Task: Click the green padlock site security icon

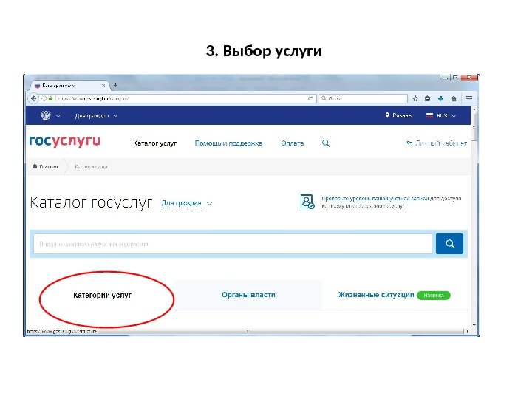Action: tap(50, 98)
